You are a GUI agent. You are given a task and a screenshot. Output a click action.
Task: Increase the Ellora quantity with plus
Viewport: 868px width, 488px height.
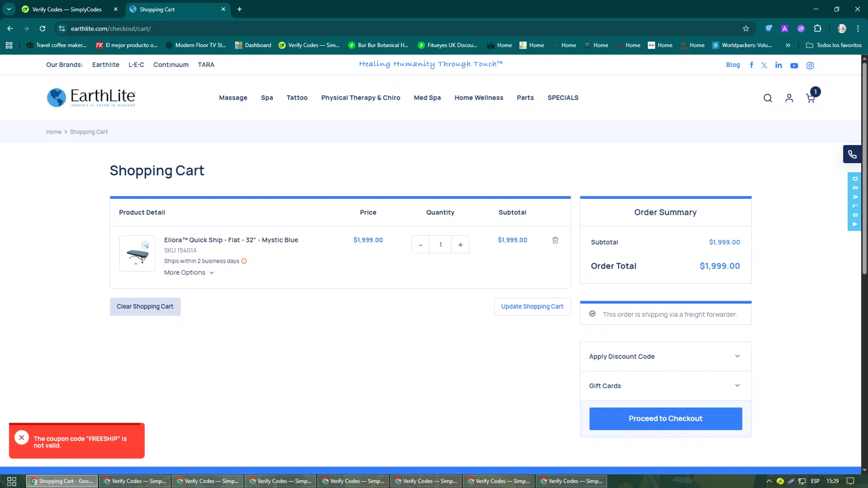coord(460,245)
